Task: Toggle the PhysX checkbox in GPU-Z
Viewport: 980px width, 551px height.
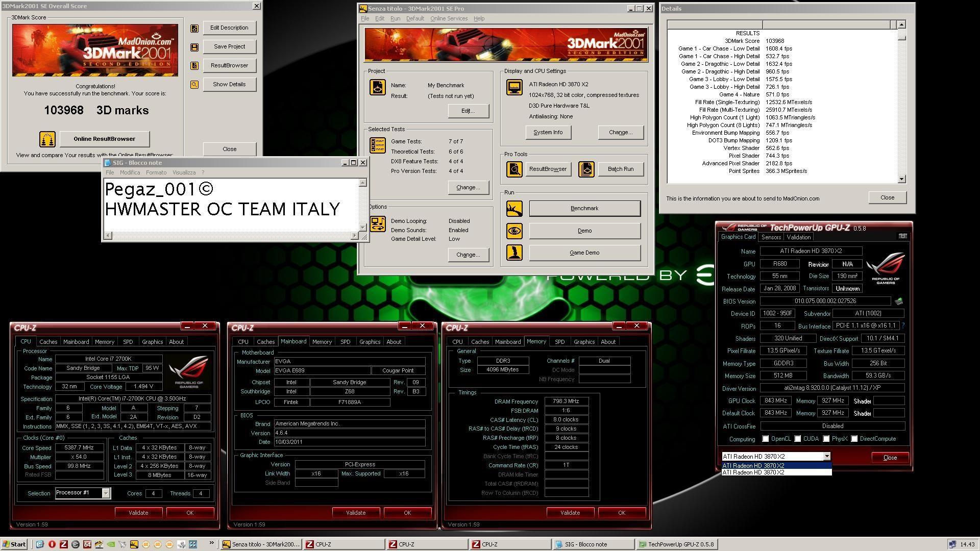Action: coord(826,439)
